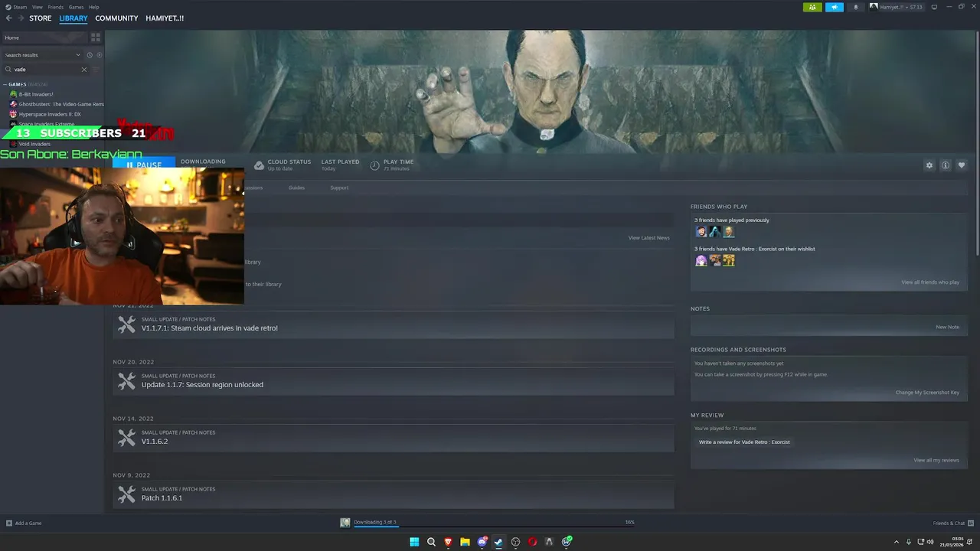Open OBS Studio from taskbar
The height and width of the screenshot is (551, 980).
point(515,542)
